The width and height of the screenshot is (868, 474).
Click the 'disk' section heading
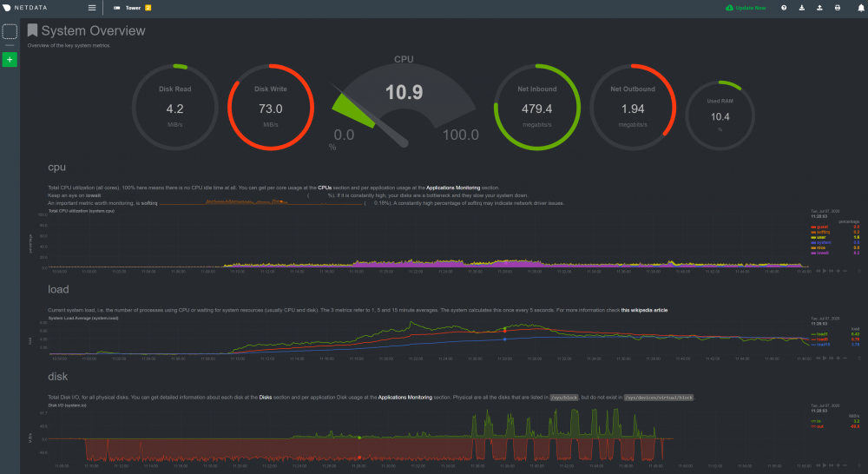coord(57,377)
